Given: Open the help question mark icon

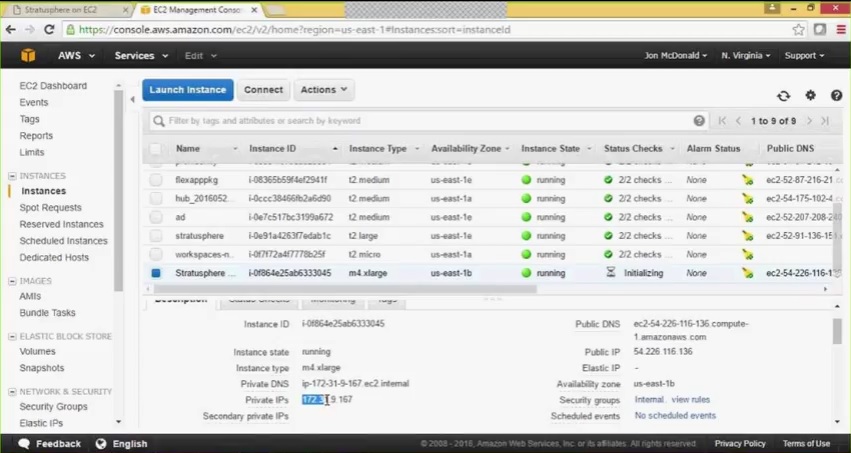Looking at the screenshot, I should pos(836,95).
